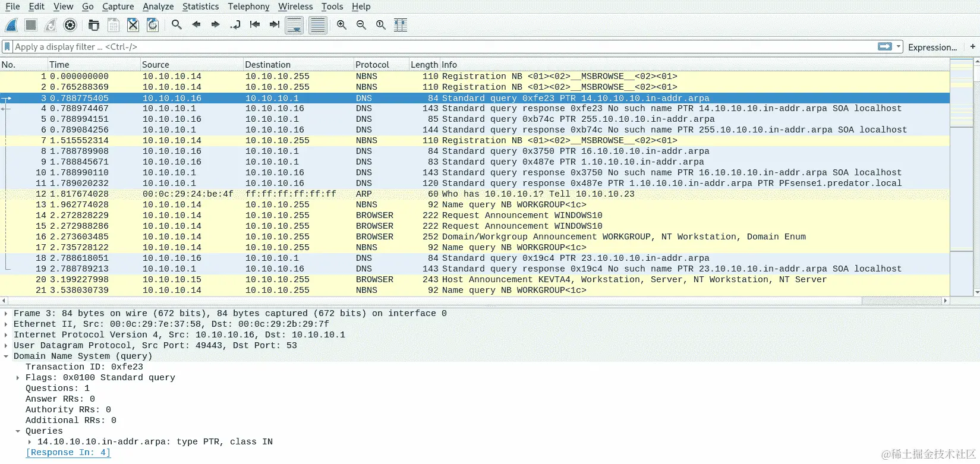
Task: Select packet 20 Host Announcement KEVTA4
Action: tap(475, 280)
